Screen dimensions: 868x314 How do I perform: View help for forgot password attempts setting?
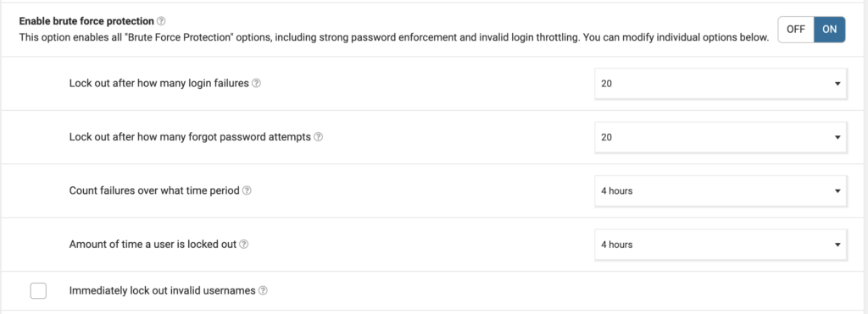[319, 137]
